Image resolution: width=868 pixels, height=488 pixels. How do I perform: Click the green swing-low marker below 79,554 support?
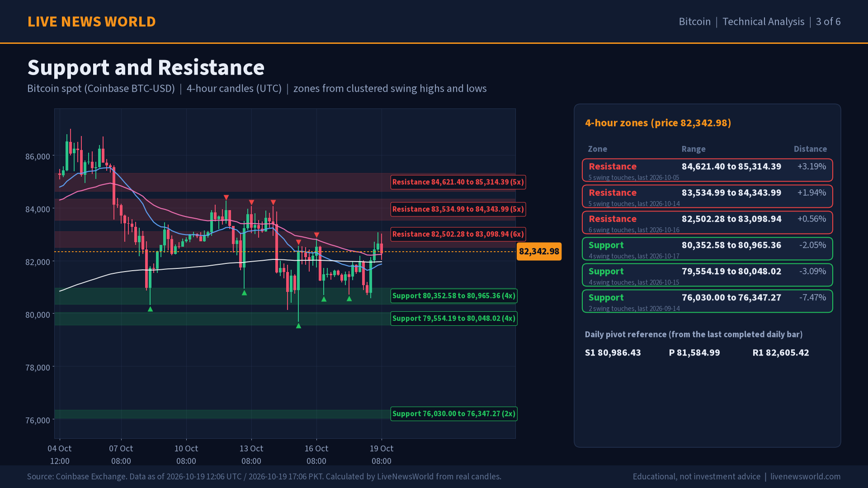coord(298,326)
